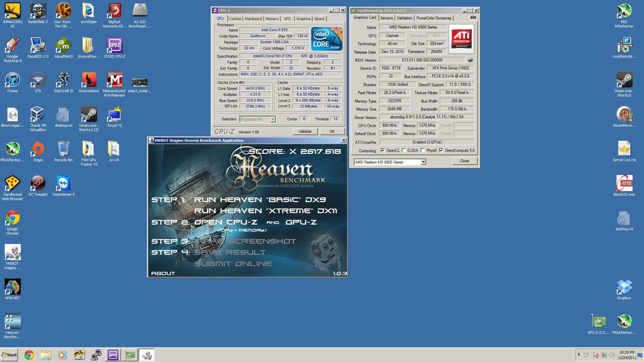644x362 pixels.
Task: Open the Validation tab in GPU-Z
Action: tap(405, 18)
